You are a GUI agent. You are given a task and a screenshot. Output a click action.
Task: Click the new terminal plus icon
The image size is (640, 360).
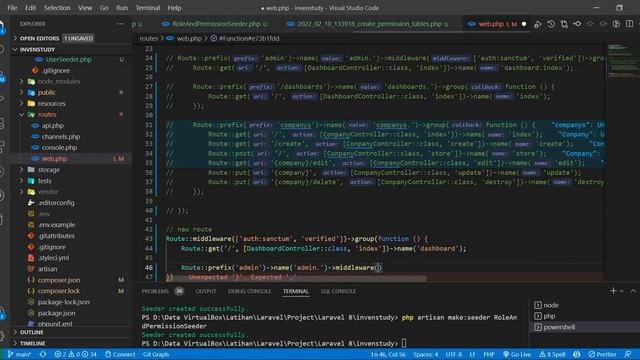coord(613,291)
